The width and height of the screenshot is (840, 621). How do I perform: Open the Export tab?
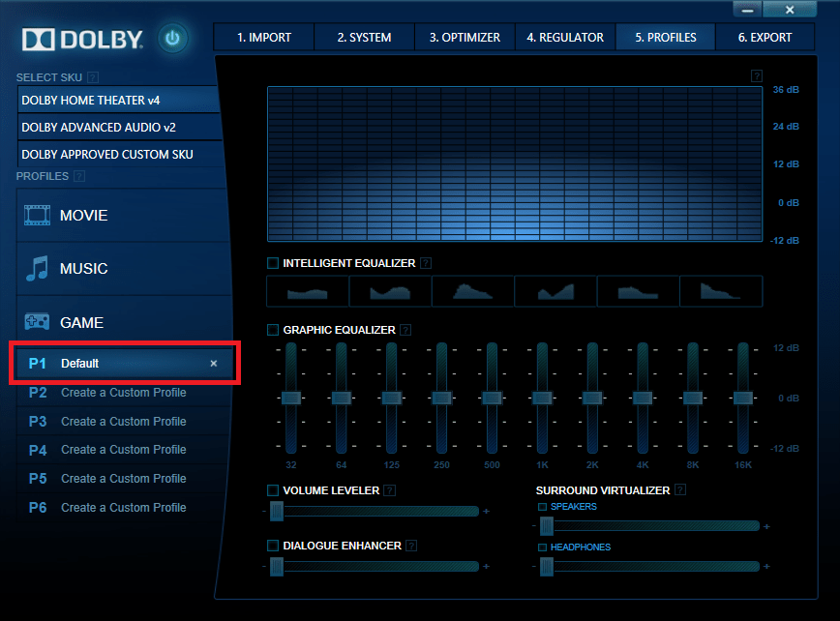[765, 37]
